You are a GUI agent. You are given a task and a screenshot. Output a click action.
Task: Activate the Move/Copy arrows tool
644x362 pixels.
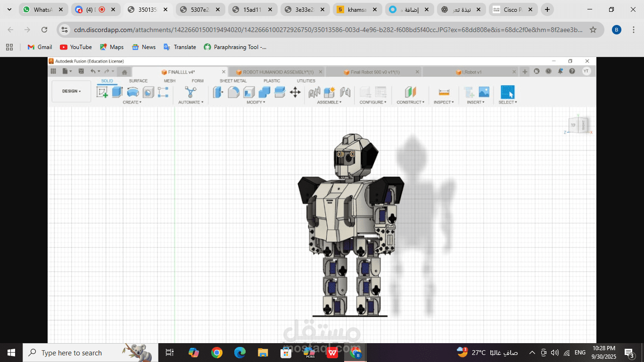click(x=295, y=92)
